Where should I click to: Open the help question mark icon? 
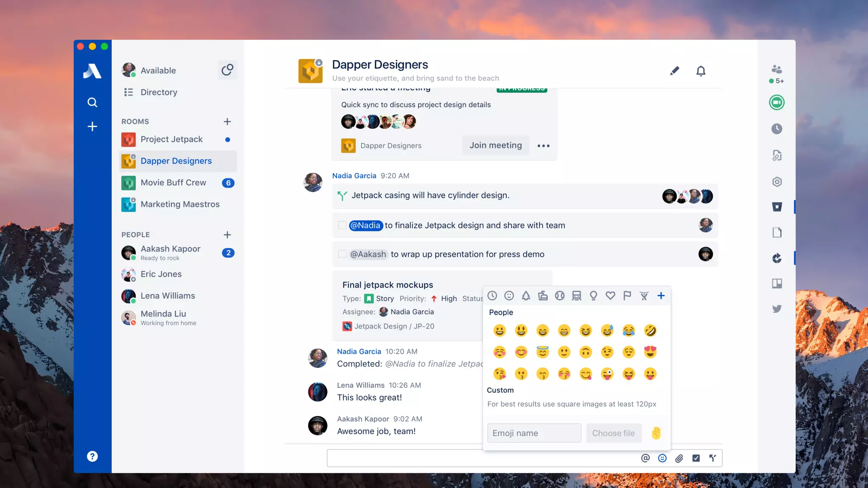tap(92, 456)
